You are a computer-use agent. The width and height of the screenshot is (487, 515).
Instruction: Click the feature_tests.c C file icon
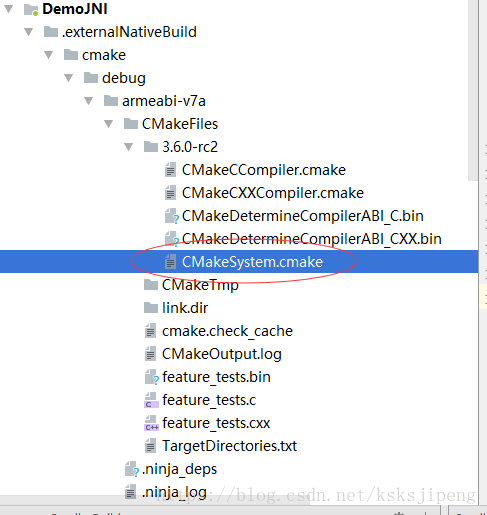point(151,400)
